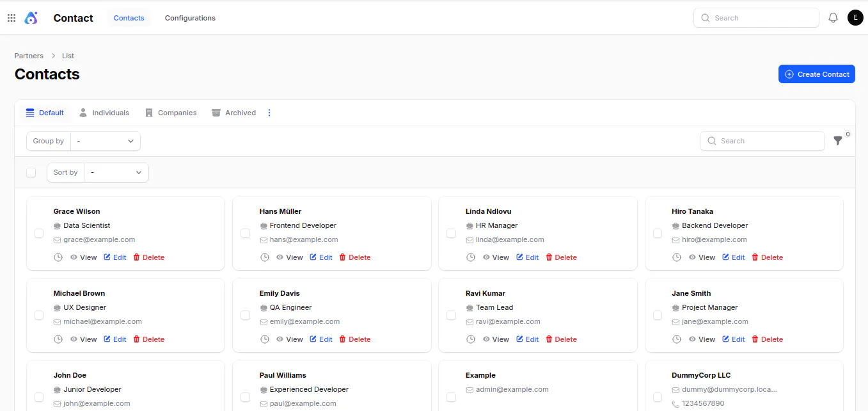Viewport: 868px width, 411px height.
Task: Open the notifications bell
Action: pos(833,18)
